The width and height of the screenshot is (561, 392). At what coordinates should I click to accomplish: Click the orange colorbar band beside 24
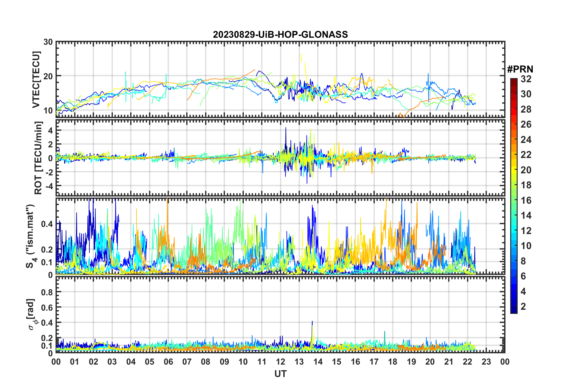(514, 139)
